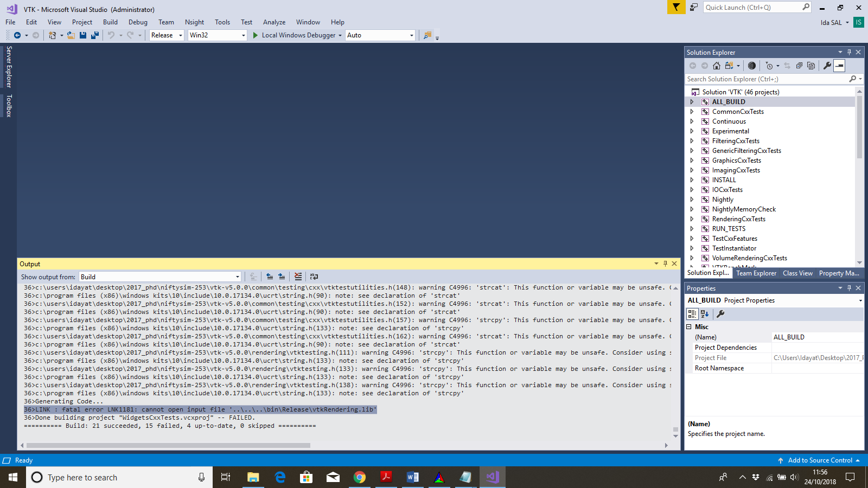Clear all Output window text
The width and height of the screenshot is (868, 488).
pos(298,277)
